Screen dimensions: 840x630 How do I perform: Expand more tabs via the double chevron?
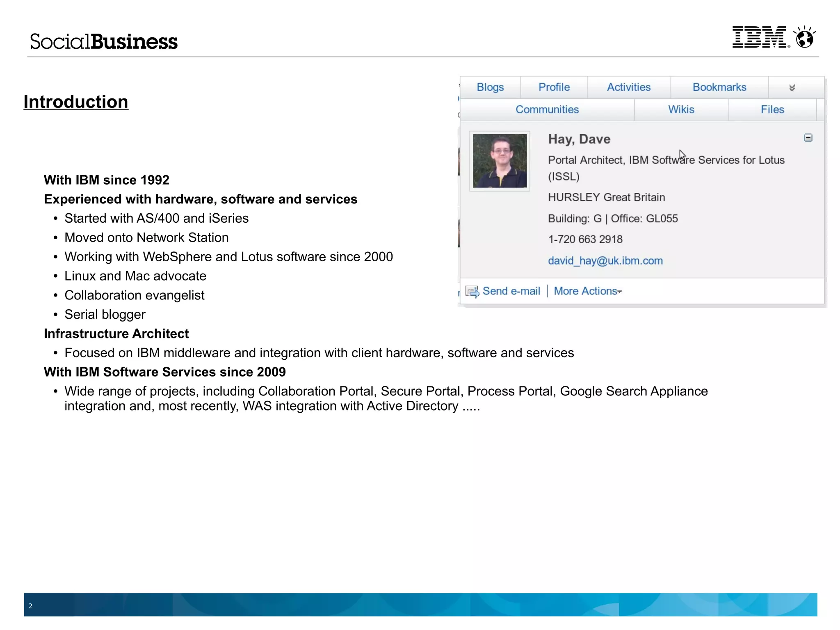pos(792,87)
